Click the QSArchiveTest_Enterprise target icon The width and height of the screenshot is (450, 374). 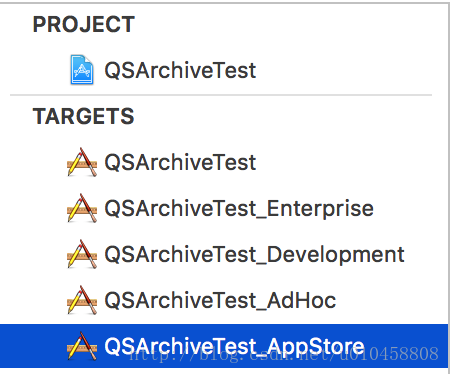pos(82,208)
